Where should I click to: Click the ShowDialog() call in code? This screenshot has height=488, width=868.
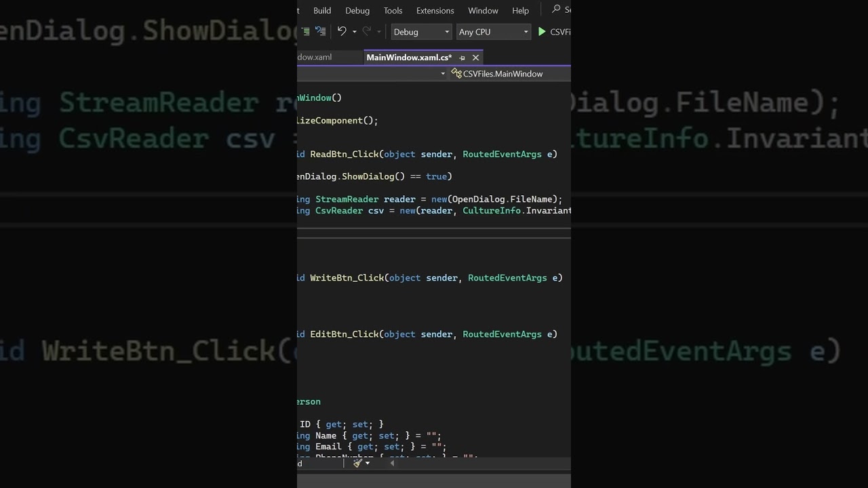(x=373, y=176)
